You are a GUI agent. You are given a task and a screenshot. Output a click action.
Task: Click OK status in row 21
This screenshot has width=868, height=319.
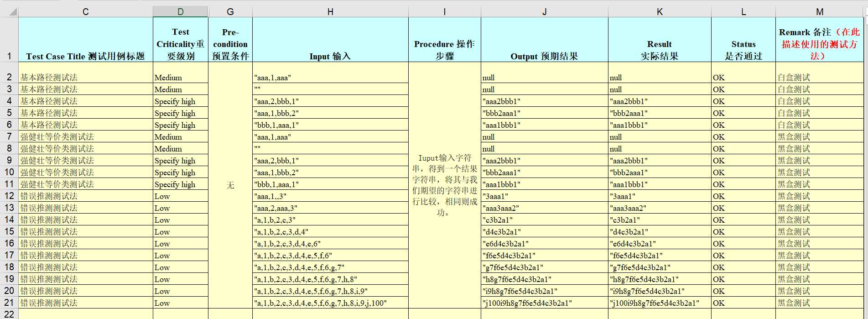743,303
